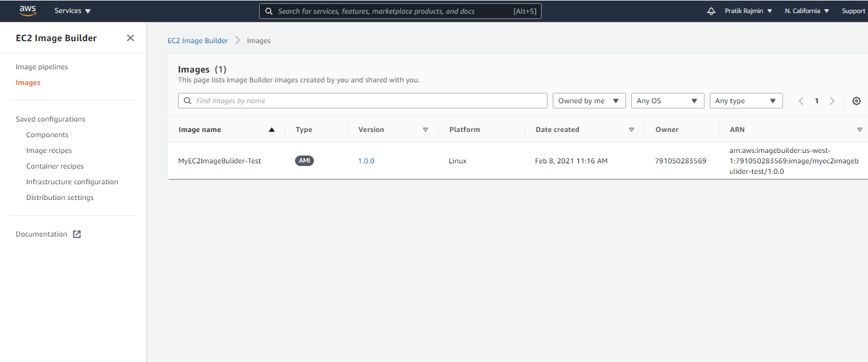
Task: Close the EC2 Image Builder sidebar
Action: pos(130,38)
